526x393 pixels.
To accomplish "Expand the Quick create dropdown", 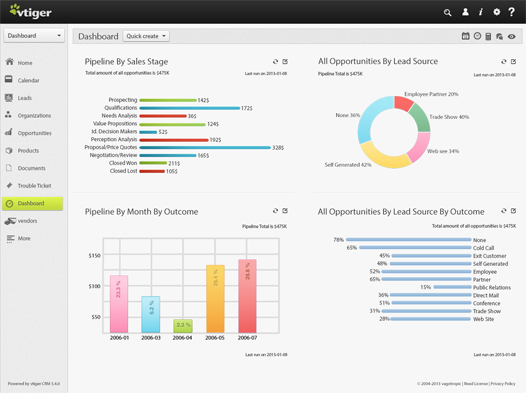I will 146,36.
